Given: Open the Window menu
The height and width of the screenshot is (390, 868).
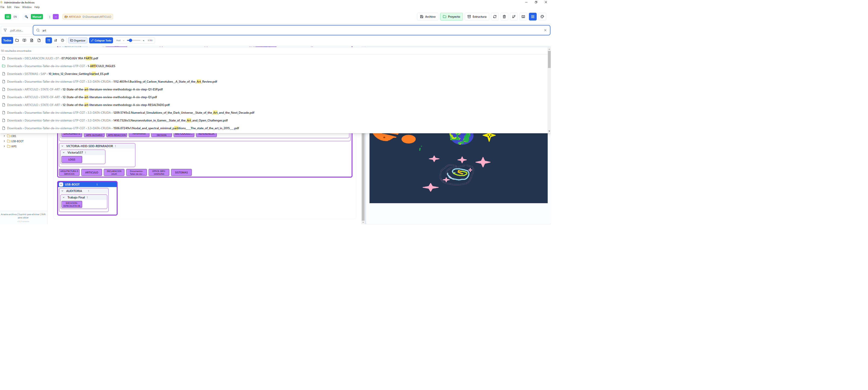Looking at the screenshot, I should tap(27, 7).
